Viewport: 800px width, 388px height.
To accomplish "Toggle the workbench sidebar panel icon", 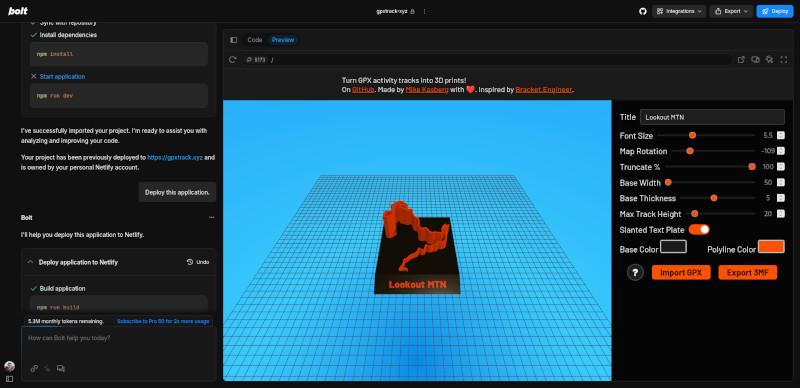I will [234, 40].
